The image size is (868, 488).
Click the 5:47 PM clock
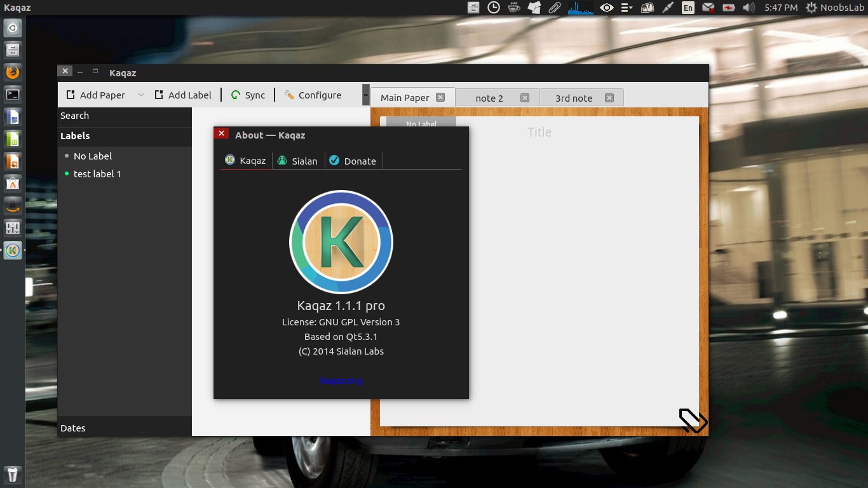coord(781,8)
